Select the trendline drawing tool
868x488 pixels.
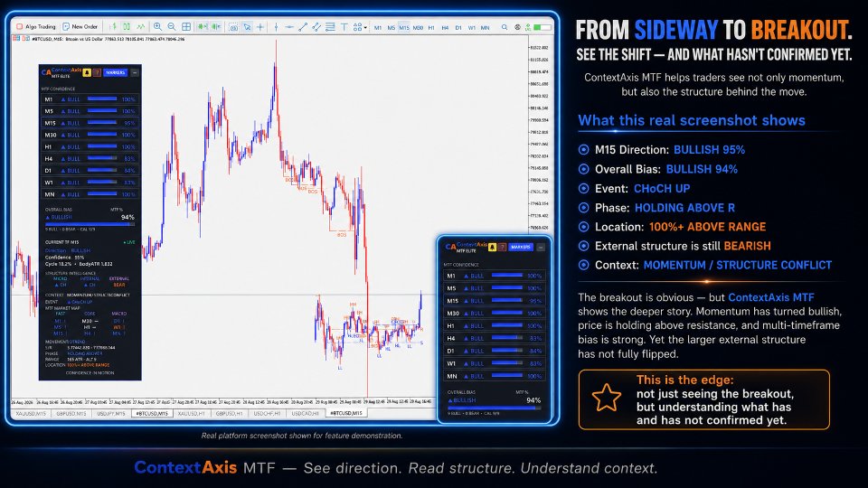point(303,26)
